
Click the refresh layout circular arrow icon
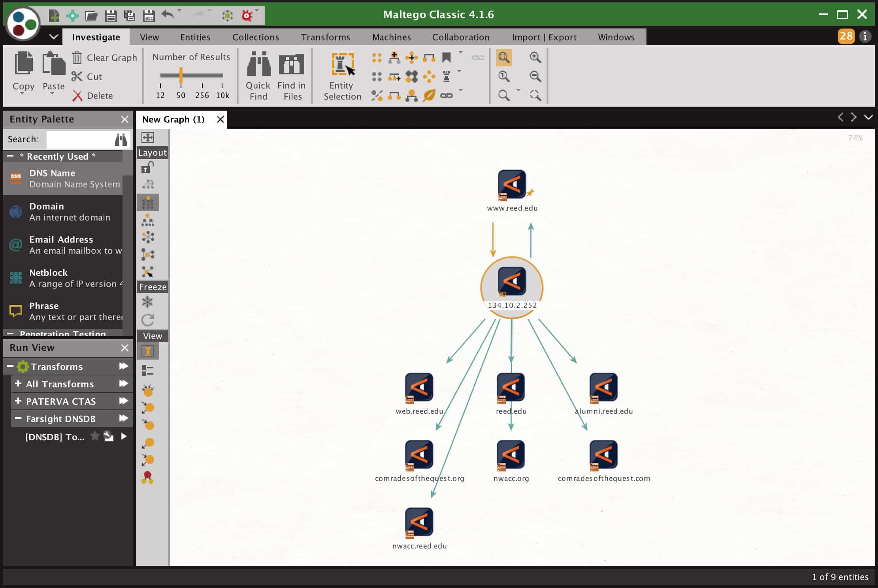point(148,320)
